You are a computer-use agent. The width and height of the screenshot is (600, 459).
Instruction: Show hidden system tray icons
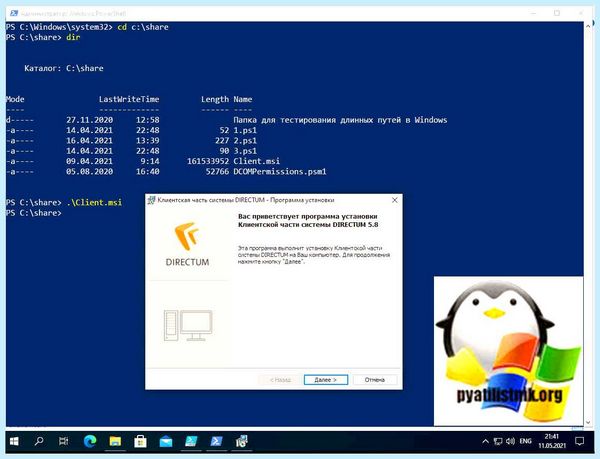click(x=485, y=442)
